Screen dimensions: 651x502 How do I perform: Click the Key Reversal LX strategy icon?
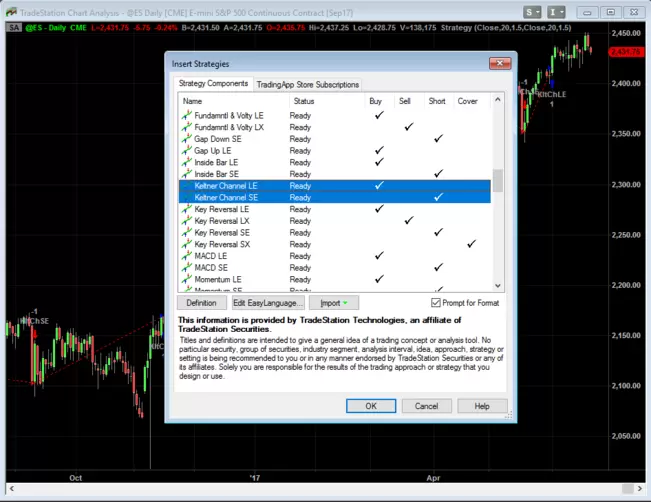186,220
